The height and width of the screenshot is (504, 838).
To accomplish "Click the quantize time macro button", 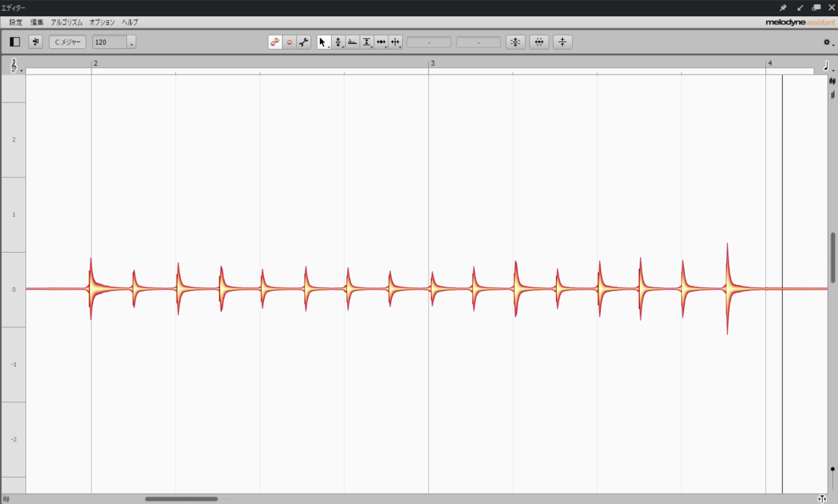I will pos(539,42).
